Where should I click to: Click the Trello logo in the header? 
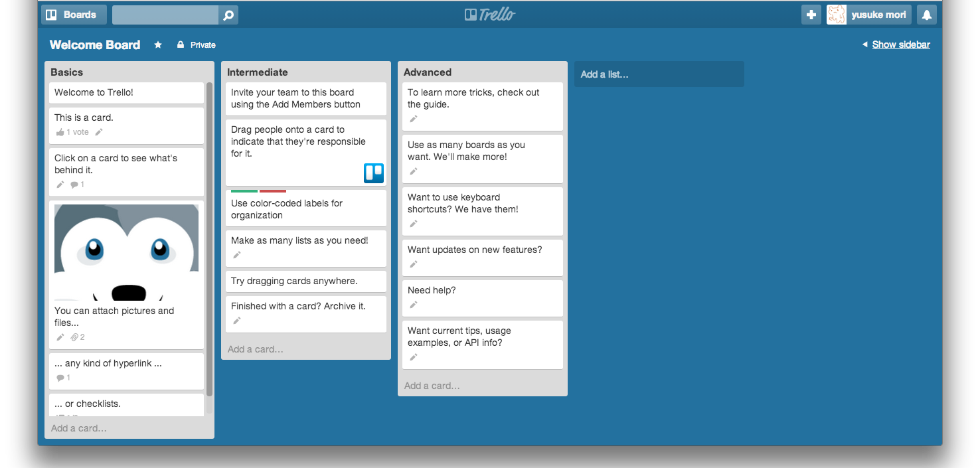(x=490, y=15)
